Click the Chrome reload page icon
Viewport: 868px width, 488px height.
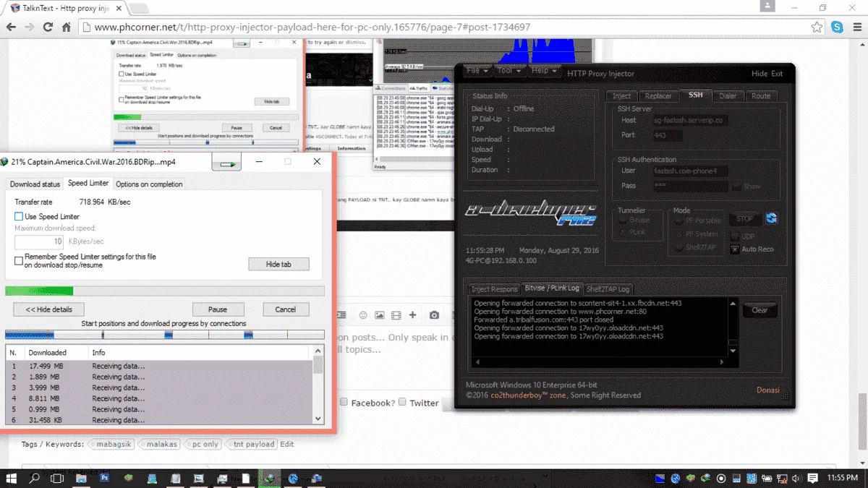click(x=48, y=27)
